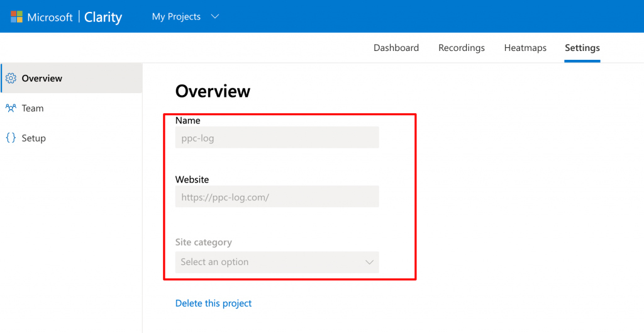The height and width of the screenshot is (333, 644).
Task: Click the Website URL input field
Action: click(277, 196)
